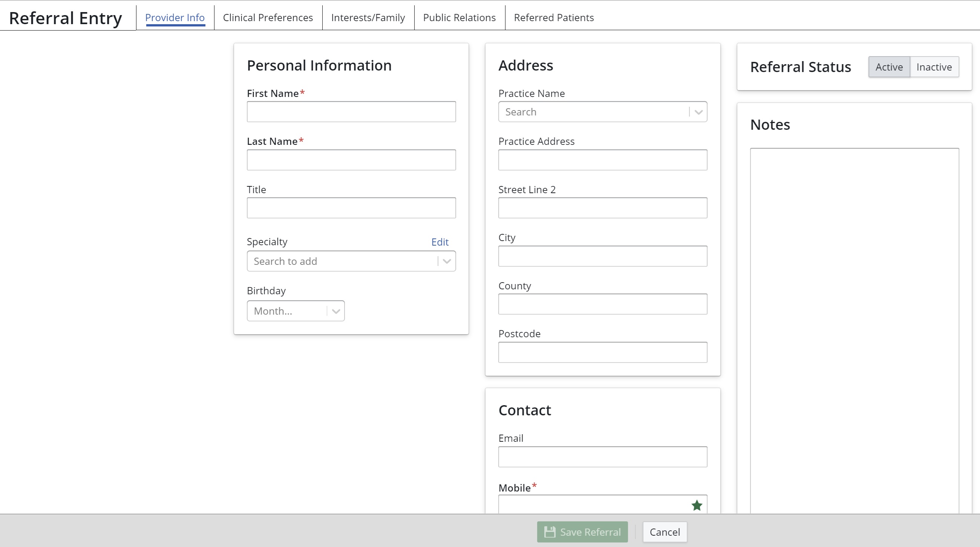Click the Contact section heading
The height and width of the screenshot is (547, 980).
[525, 410]
